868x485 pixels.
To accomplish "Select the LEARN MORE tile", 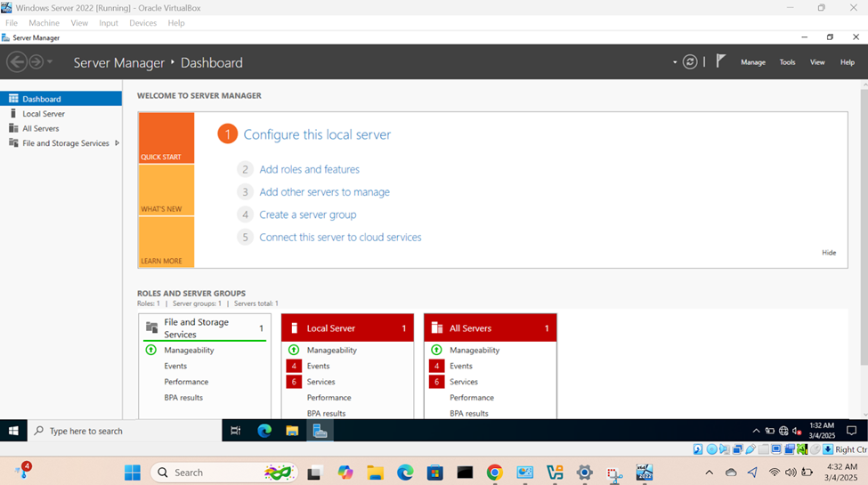I will pos(166,242).
